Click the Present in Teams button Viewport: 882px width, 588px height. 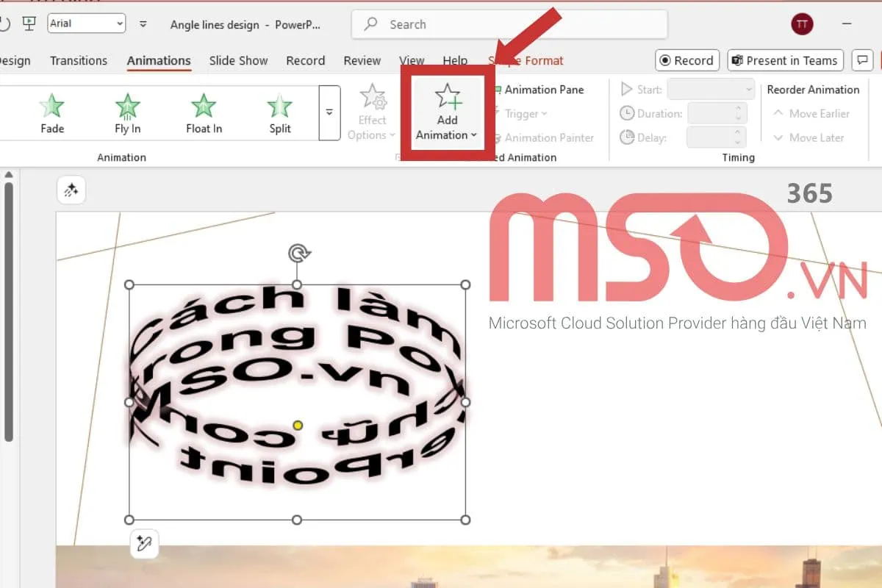tap(784, 60)
